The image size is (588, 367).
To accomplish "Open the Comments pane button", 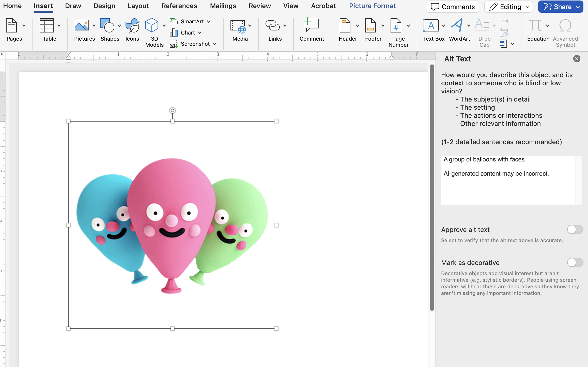I will coord(453,7).
